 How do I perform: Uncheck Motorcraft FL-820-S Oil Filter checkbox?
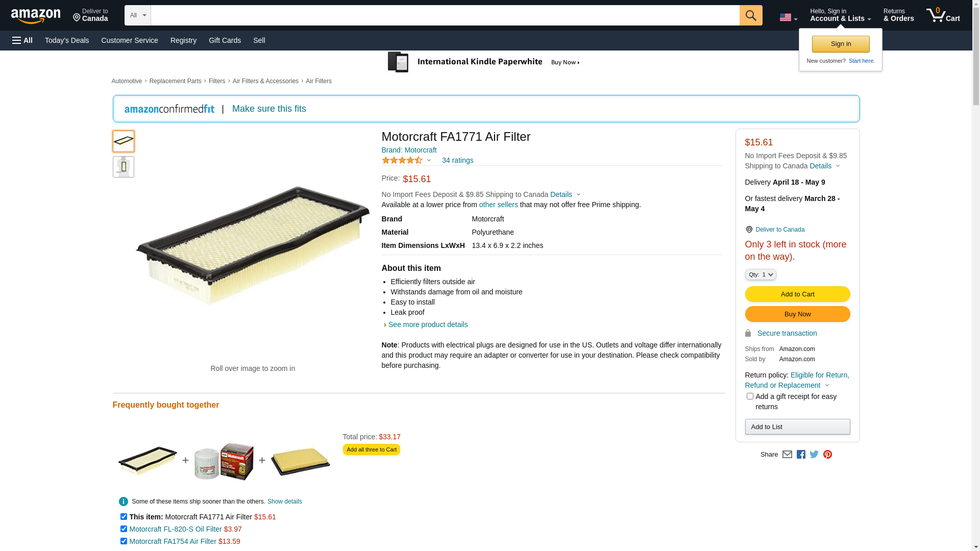124,529
